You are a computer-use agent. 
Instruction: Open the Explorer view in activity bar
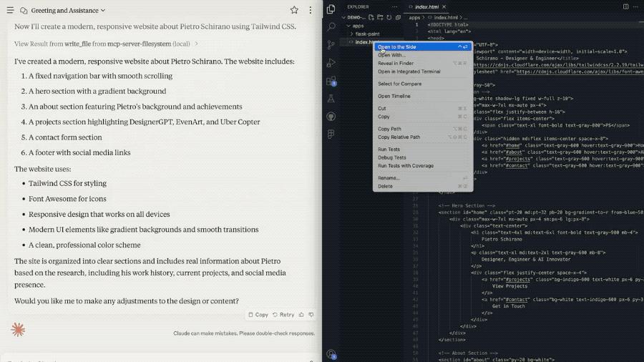(x=331, y=9)
